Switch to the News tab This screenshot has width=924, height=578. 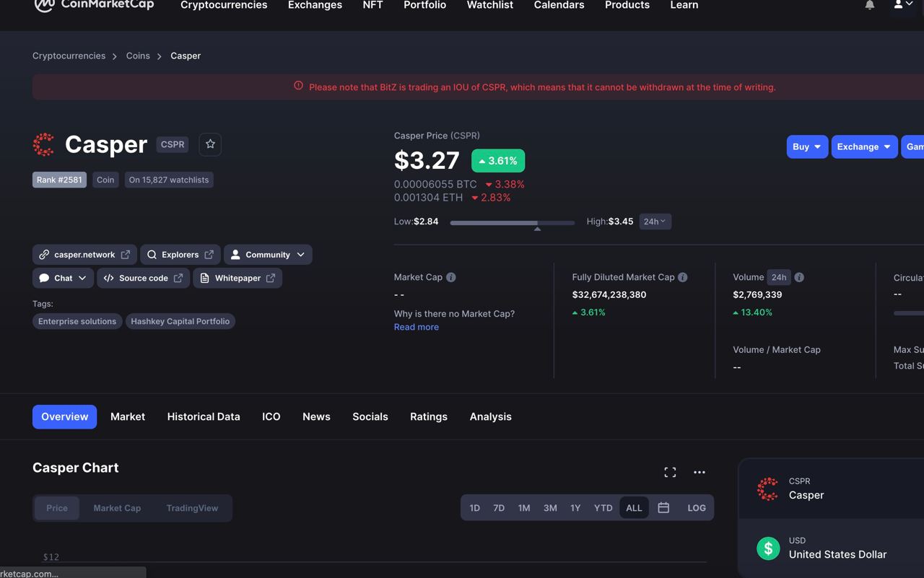tap(316, 417)
